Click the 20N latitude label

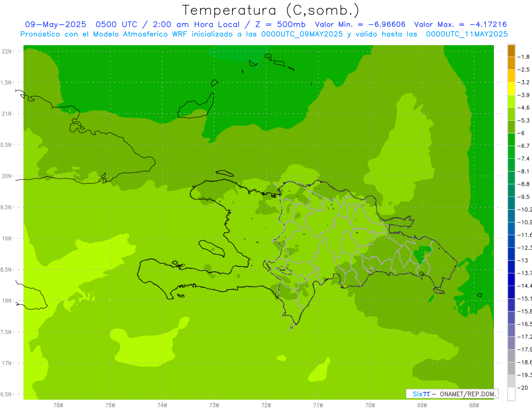(6, 176)
